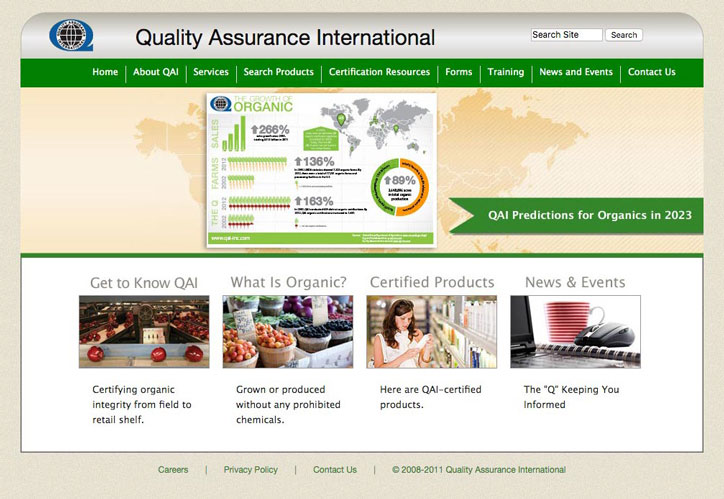
Task: Click the 2008-2011 copyright notice text
Action: (479, 470)
